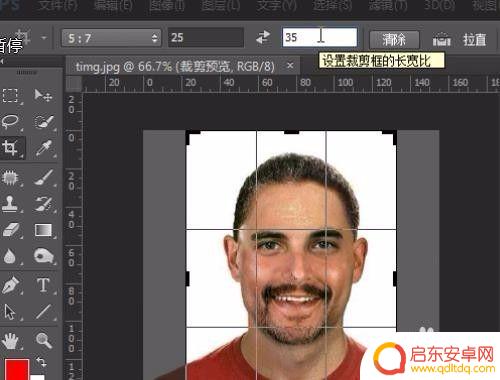This screenshot has height=380, width=500.
Task: Click the 清除 clear button
Action: click(394, 40)
